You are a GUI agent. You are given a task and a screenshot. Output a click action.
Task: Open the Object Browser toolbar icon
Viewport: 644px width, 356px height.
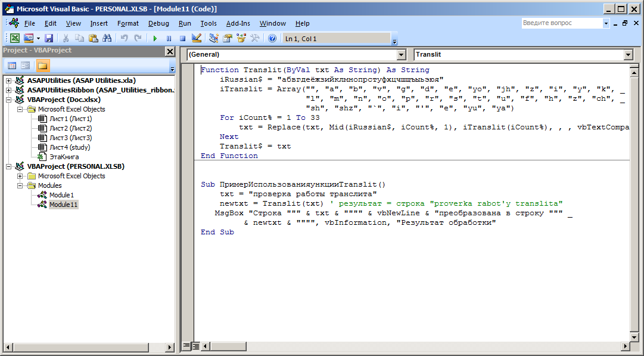pos(241,38)
